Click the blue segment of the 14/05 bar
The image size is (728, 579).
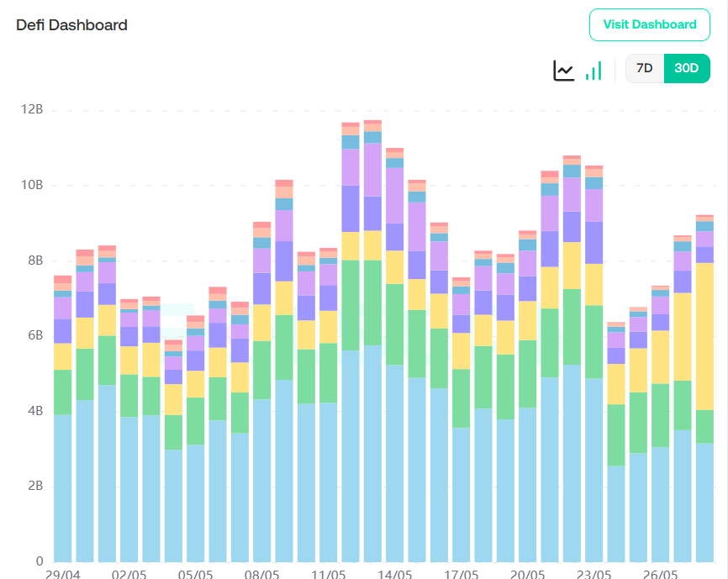[395, 462]
